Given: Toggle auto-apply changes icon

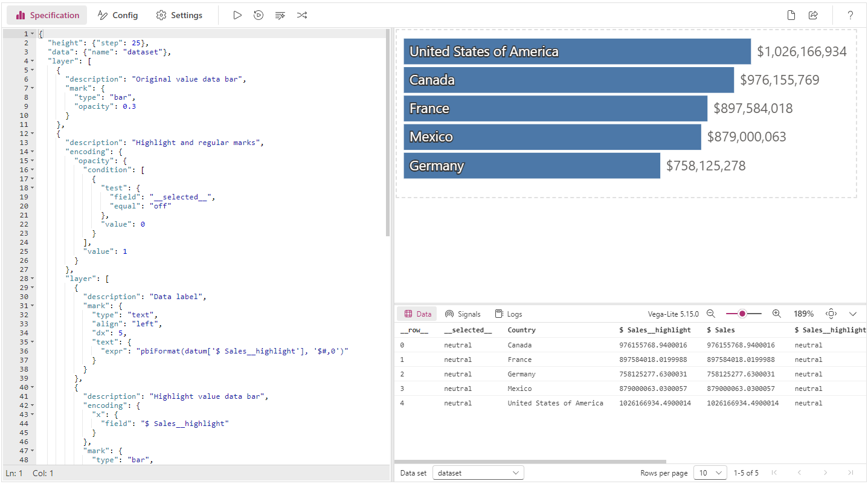Looking at the screenshot, I should (x=259, y=15).
